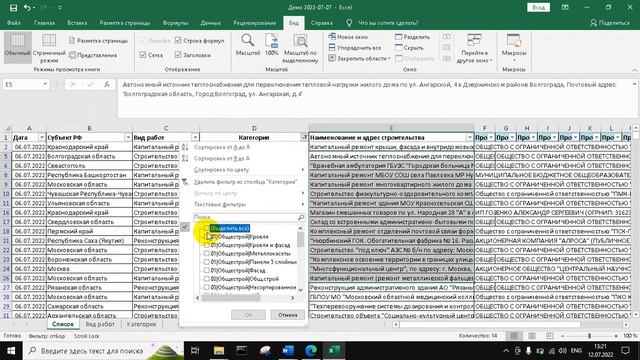Click Разметка страницы view button in ribbon
The image size is (640, 360).
tap(98, 41)
